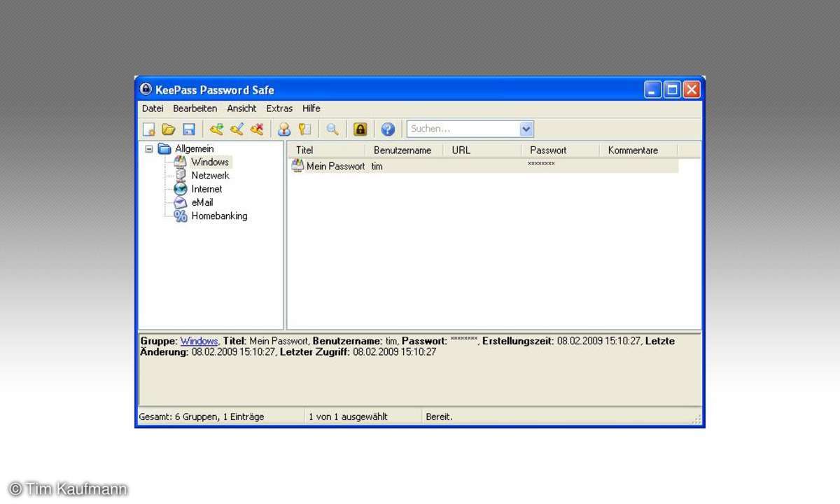Sort by the URL column header

tap(482, 150)
